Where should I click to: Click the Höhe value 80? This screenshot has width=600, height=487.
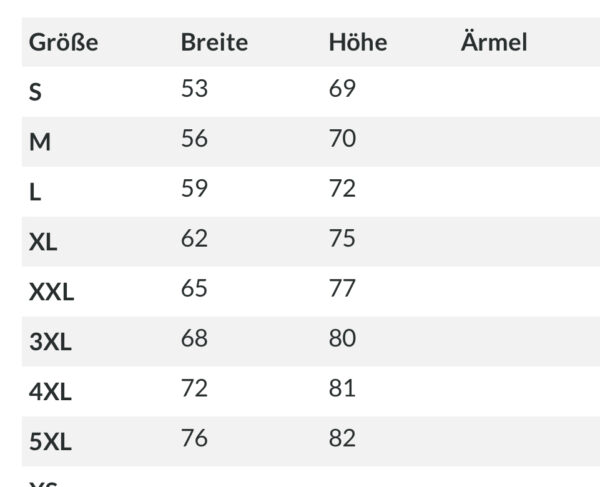(342, 338)
